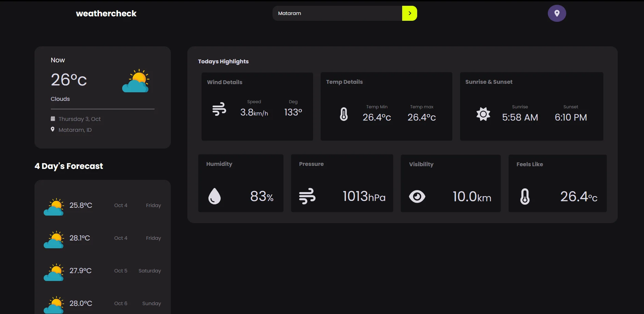The height and width of the screenshot is (314, 644).
Task: Select the Saturday Oct 5 forecast row
Action: click(102, 271)
